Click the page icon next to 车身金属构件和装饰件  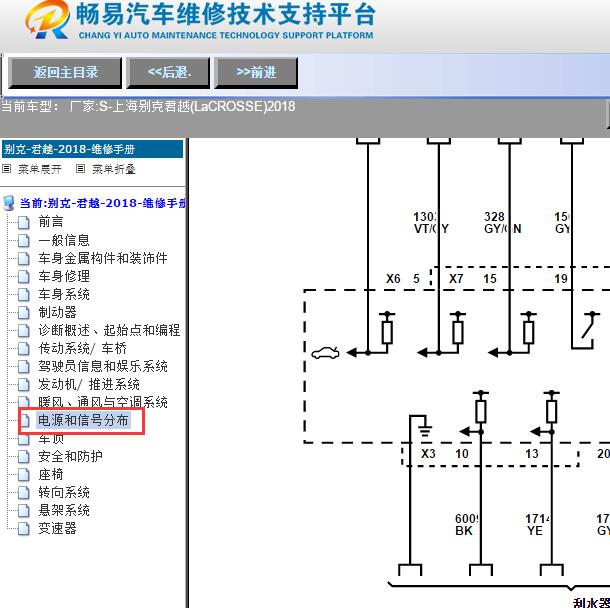(x=24, y=259)
